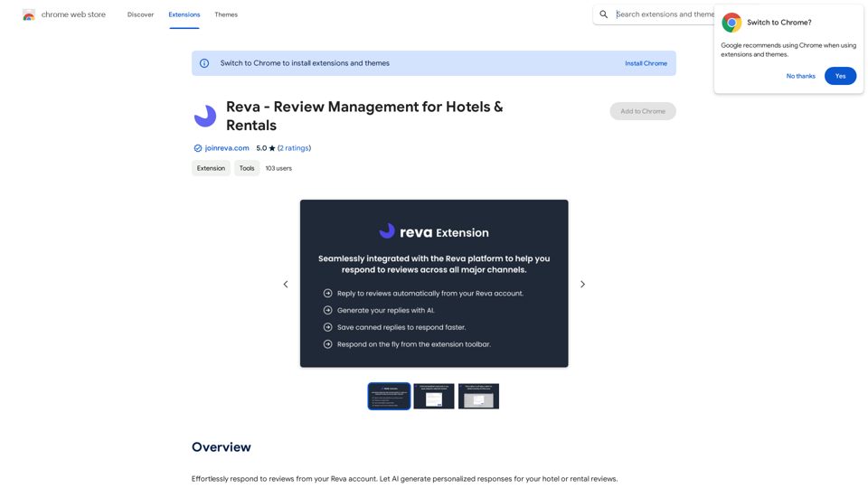This screenshot has width=868, height=488.
Task: Click the 5.0 rating value
Action: pos(261,148)
